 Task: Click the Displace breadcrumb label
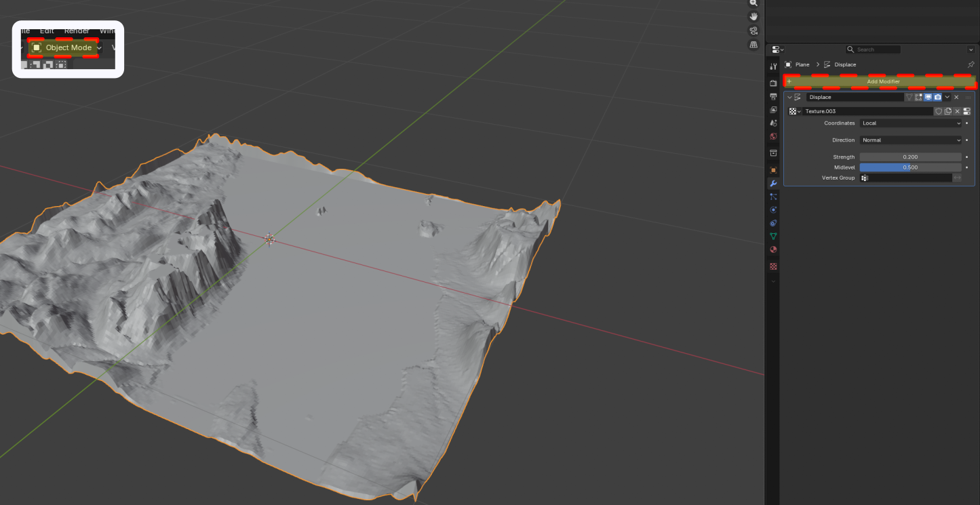[x=845, y=64]
